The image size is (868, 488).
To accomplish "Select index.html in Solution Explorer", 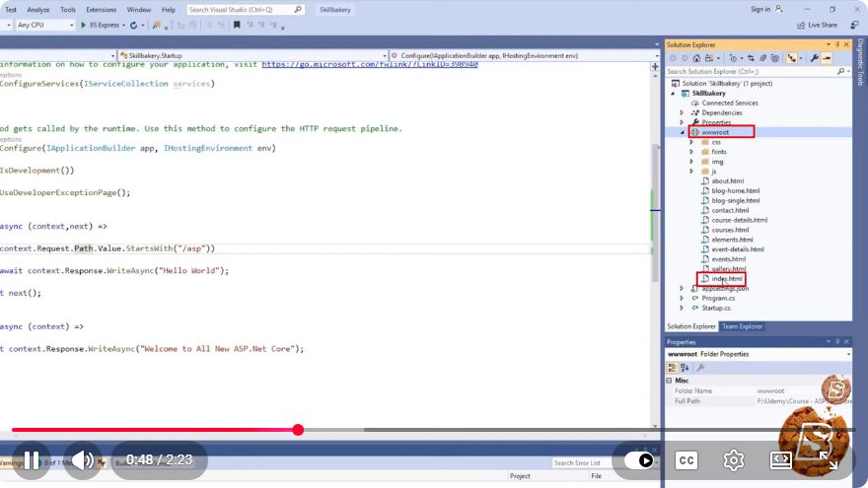I will click(726, 278).
